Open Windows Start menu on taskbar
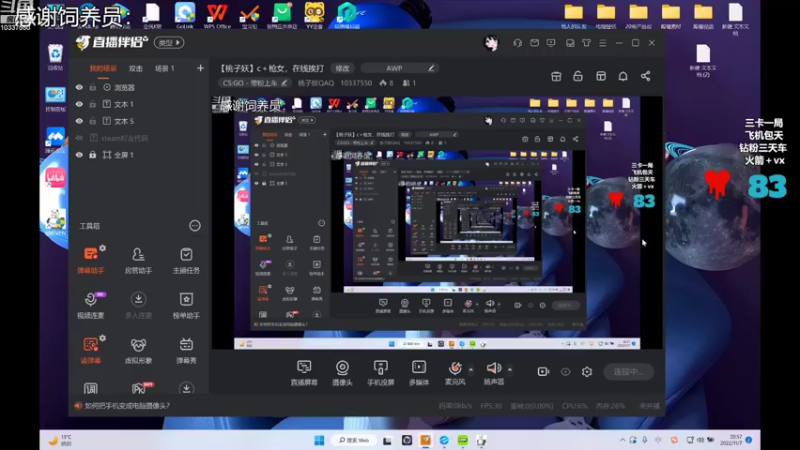This screenshot has height=450, width=800. [x=319, y=440]
